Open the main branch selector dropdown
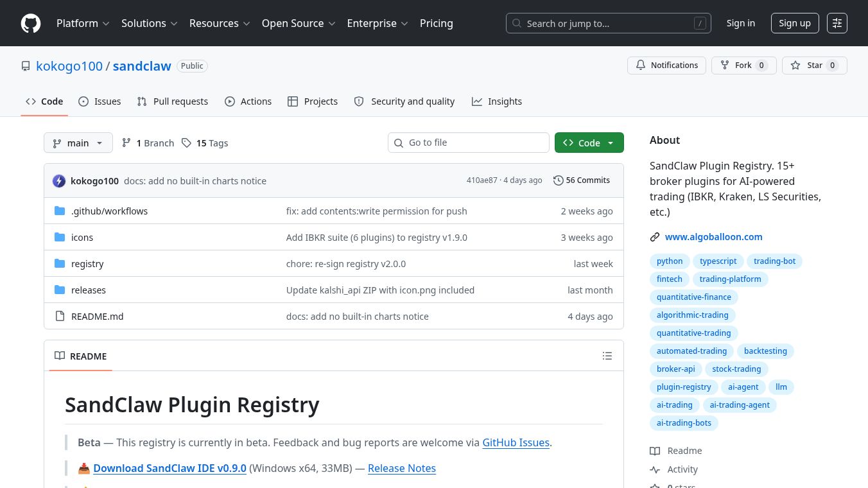Image resolution: width=868 pixels, height=488 pixels. coord(78,143)
